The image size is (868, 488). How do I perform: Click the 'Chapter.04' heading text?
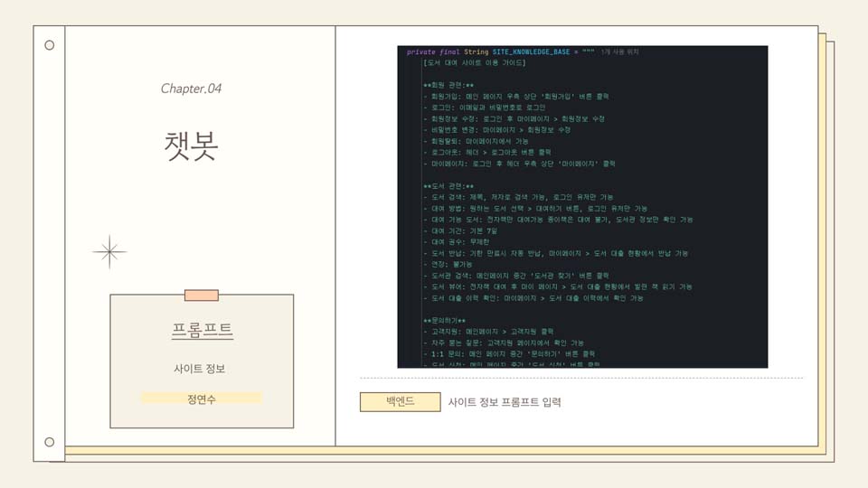click(x=191, y=89)
